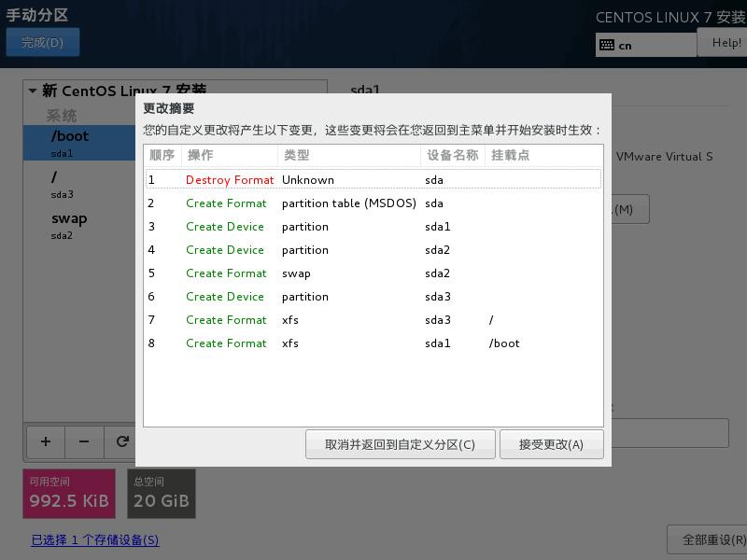Select the Destroy Format row
The height and width of the screenshot is (560, 747).
[x=373, y=179]
